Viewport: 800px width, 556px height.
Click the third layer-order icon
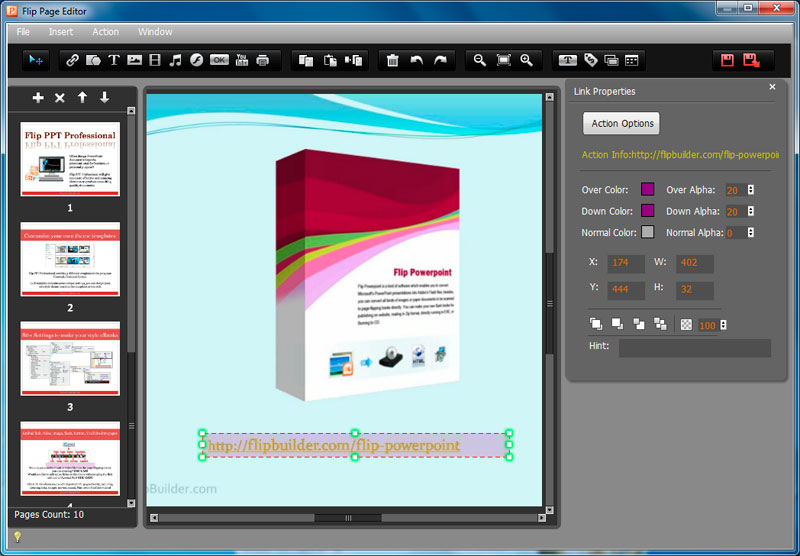click(x=639, y=324)
